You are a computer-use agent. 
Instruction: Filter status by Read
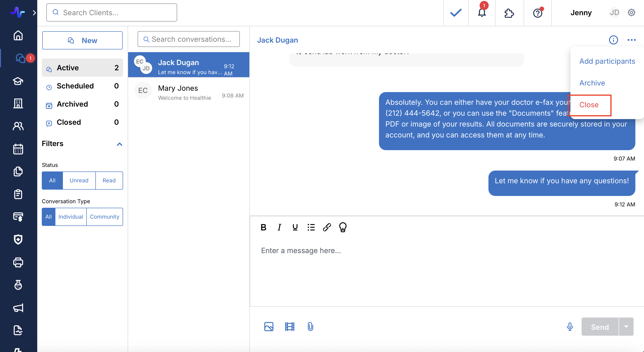click(109, 180)
